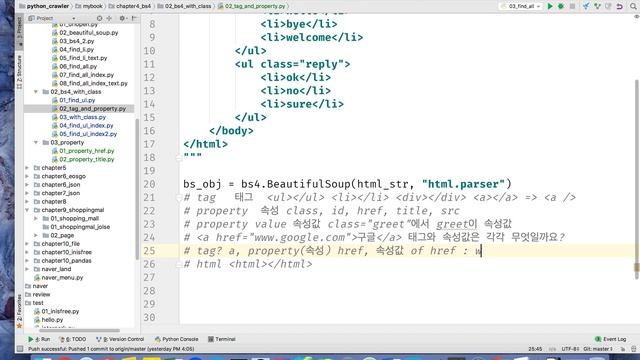Expand the 02_page folder

point(36,236)
